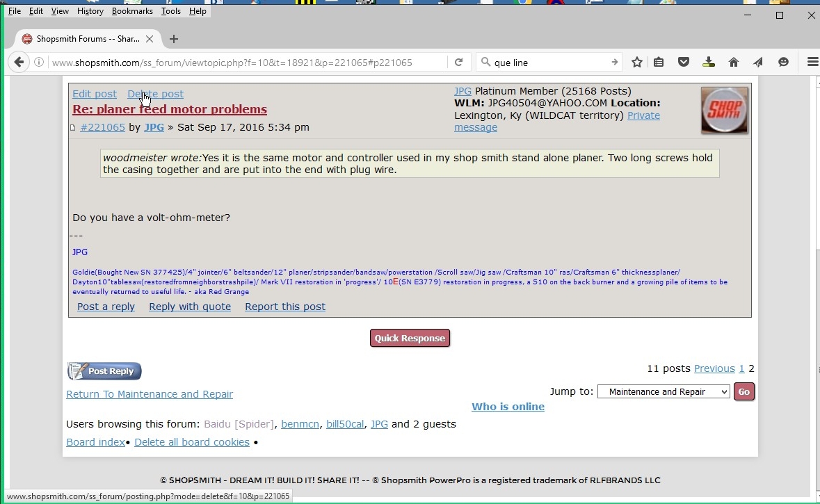Go to page 1 of the topic
Viewport: 820px width, 504px height.
pyautogui.click(x=741, y=368)
